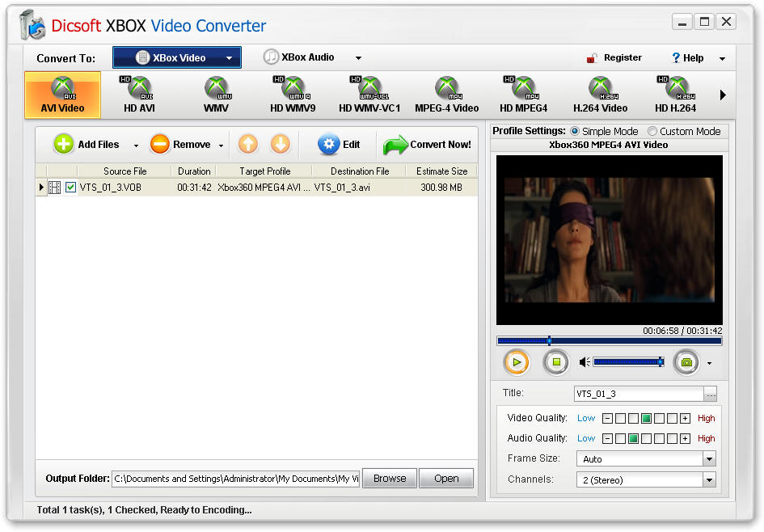Set audio quality to the fourth level box

(x=659, y=438)
